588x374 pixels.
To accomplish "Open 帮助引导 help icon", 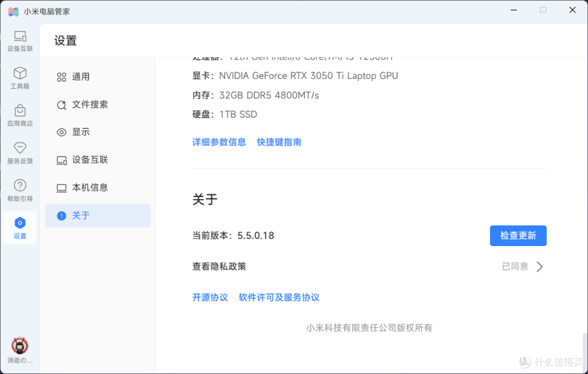I will tap(20, 191).
